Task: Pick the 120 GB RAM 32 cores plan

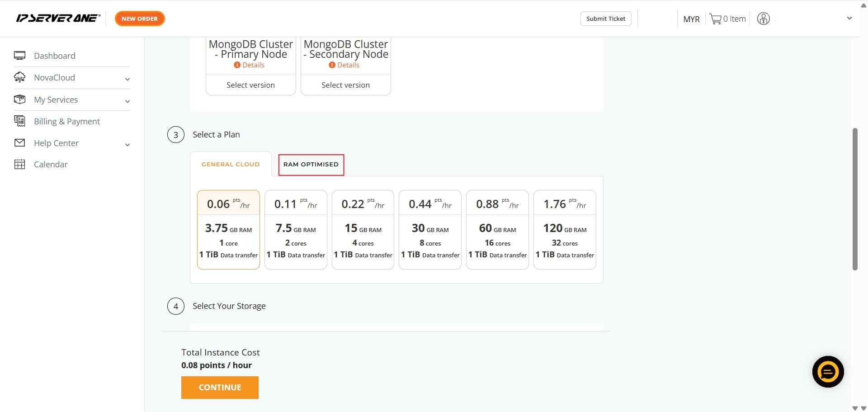Action: coord(565,230)
